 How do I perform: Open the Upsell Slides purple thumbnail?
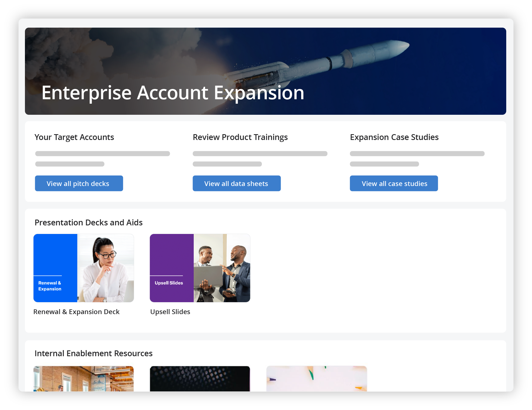(200, 268)
